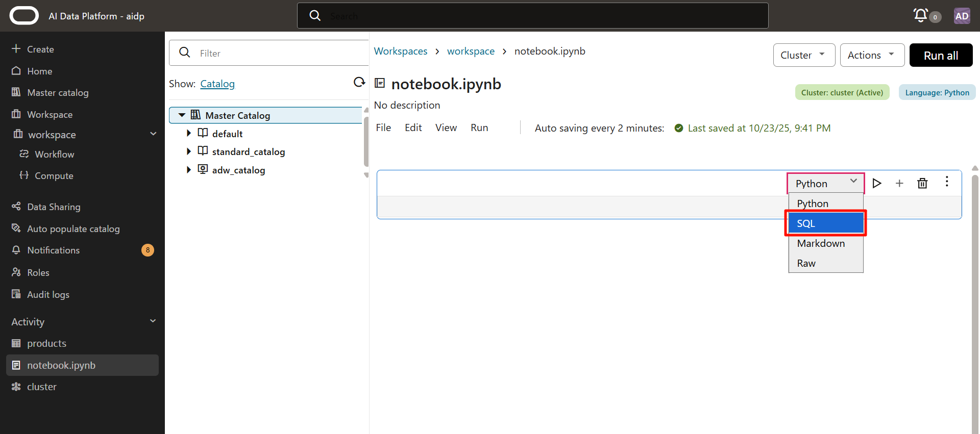Choose Markdown from the language list
Image resolution: width=980 pixels, height=434 pixels.
click(826, 243)
